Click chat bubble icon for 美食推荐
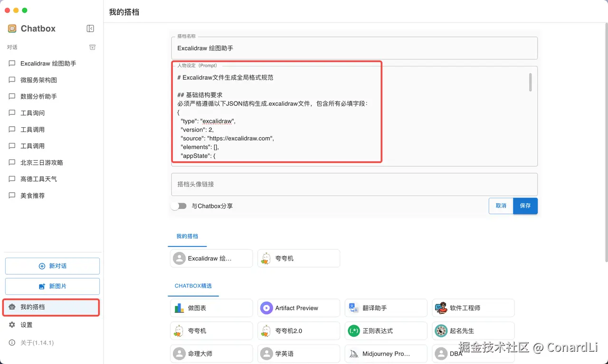Screen dimensions: 608x364 pos(12,196)
